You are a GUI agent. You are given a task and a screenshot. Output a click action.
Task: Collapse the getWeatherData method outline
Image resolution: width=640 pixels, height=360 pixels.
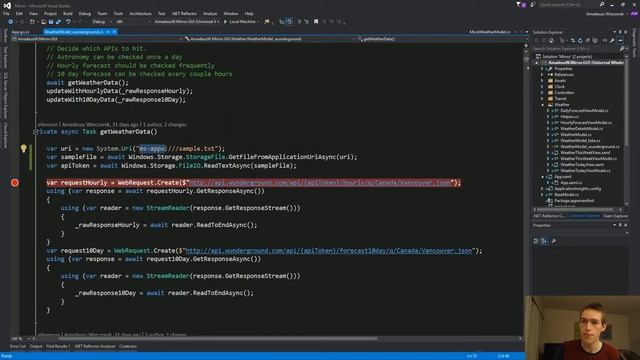click(x=36, y=131)
